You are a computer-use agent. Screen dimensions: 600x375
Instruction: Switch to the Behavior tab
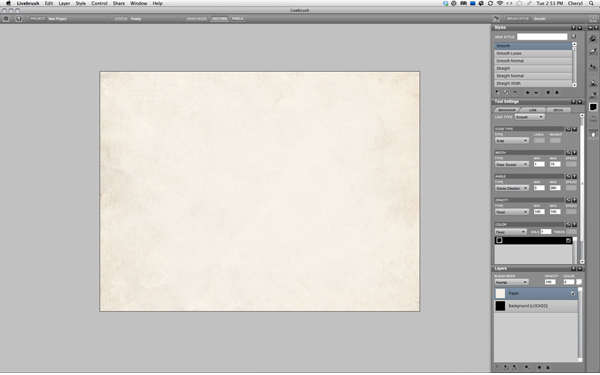(x=506, y=110)
